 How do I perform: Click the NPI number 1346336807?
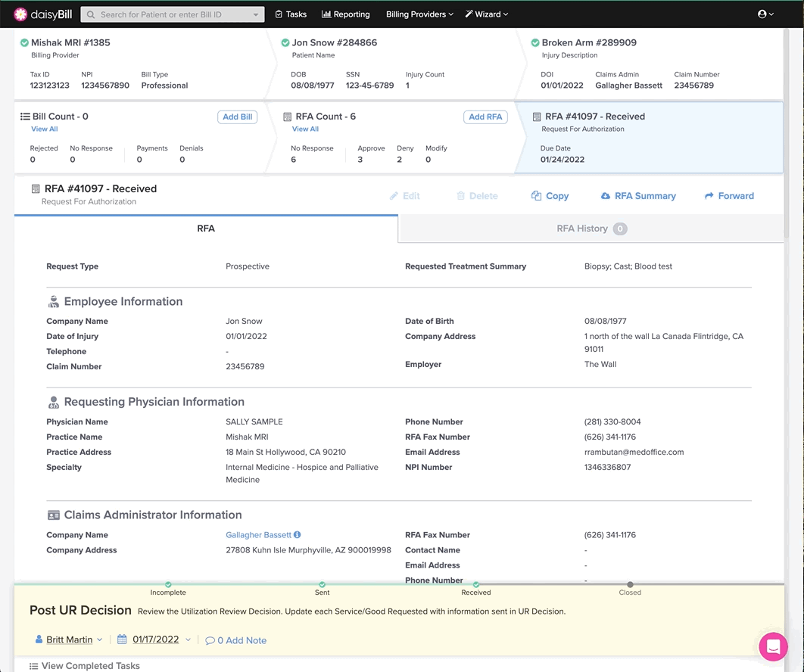click(x=608, y=467)
